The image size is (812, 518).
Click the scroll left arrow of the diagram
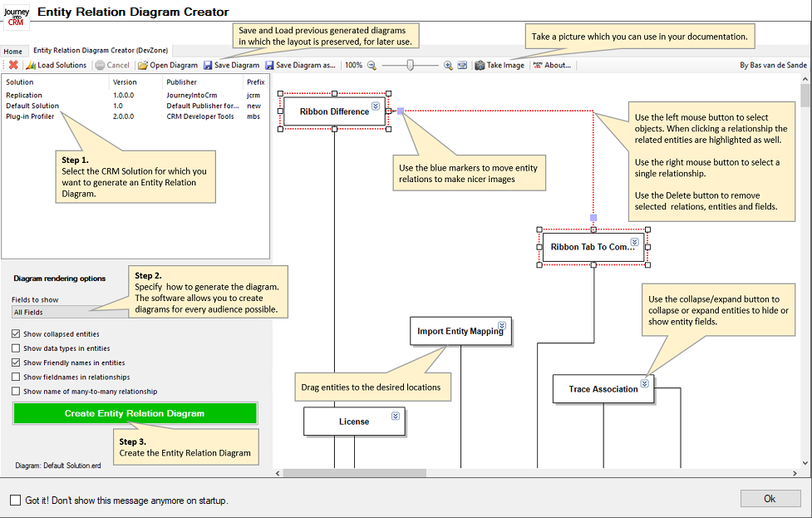coord(278,473)
